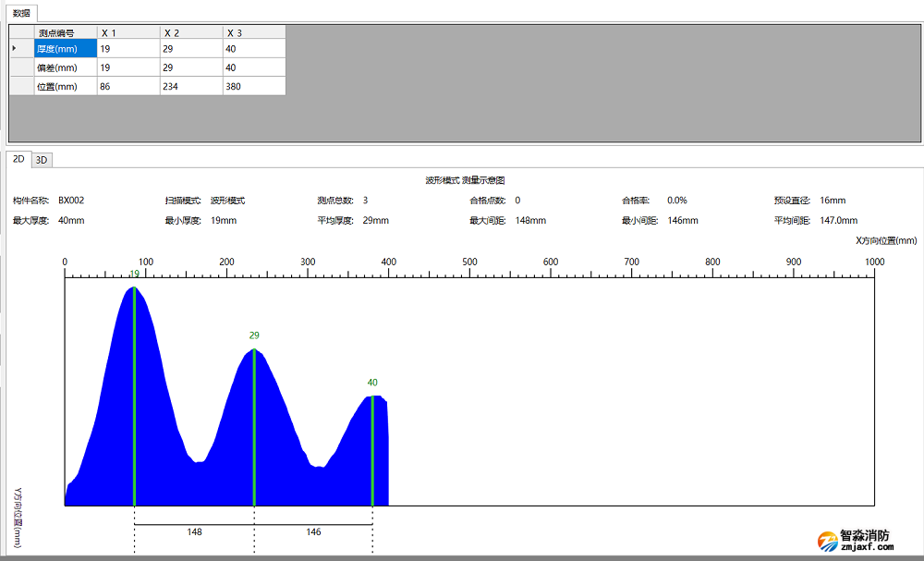
Task: Click the 148 spacing label below chart
Action: pyautogui.click(x=194, y=532)
